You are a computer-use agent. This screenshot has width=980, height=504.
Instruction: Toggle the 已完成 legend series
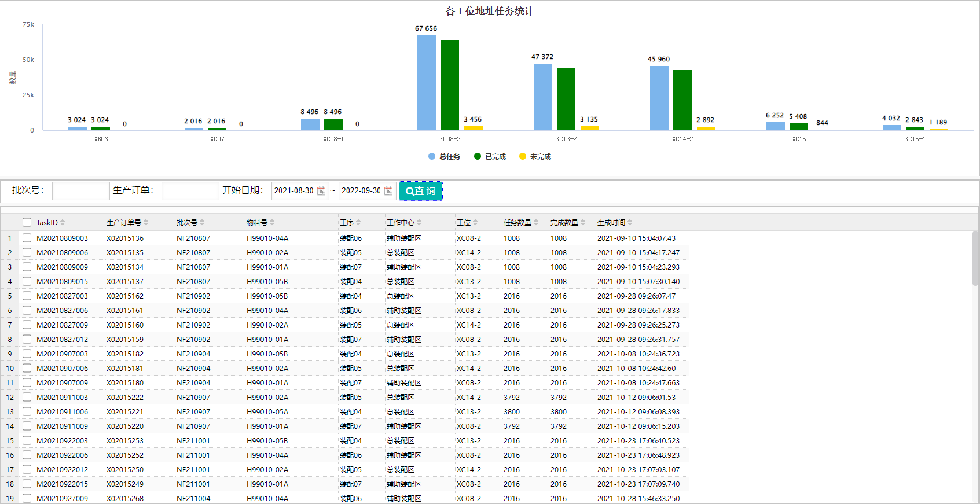(490, 157)
